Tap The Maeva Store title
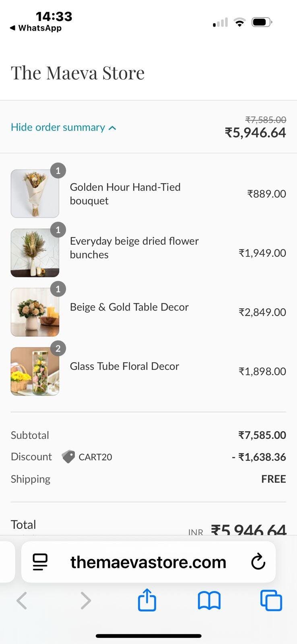Screen dimensions: 297x644 (x=78, y=73)
